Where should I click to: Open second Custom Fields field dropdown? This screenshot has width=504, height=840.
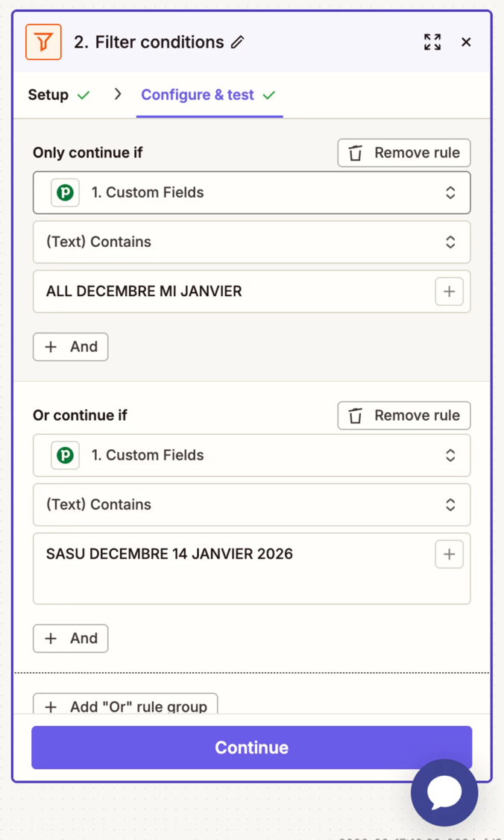coord(251,455)
